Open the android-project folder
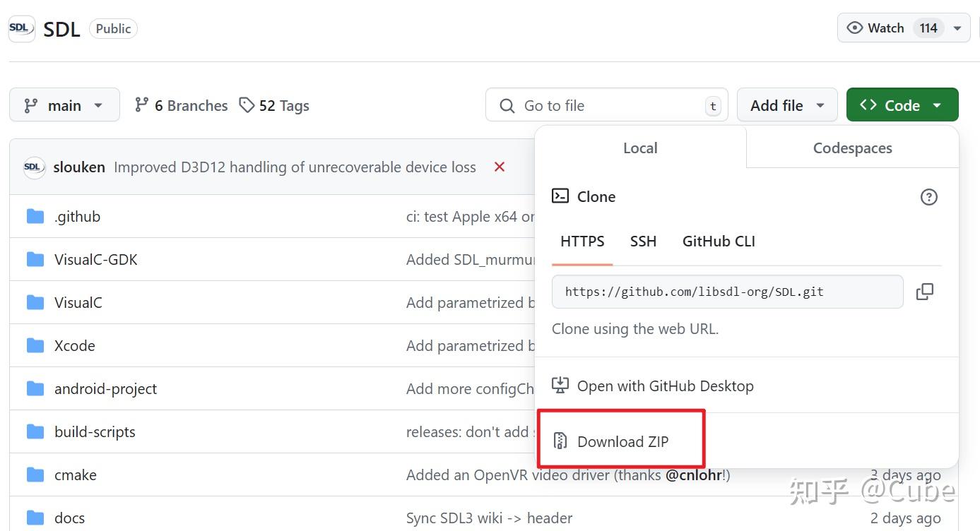Viewport: 980px width, 531px height. click(x=105, y=389)
